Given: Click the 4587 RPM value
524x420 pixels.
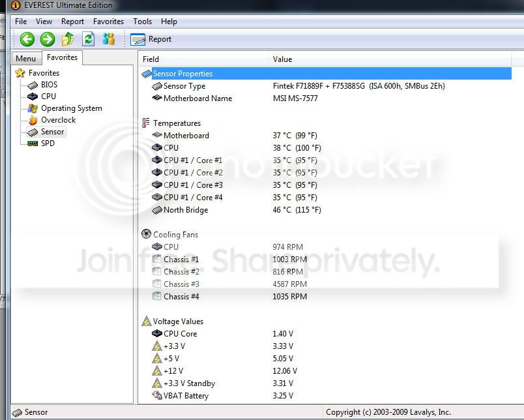Looking at the screenshot, I should point(289,284).
